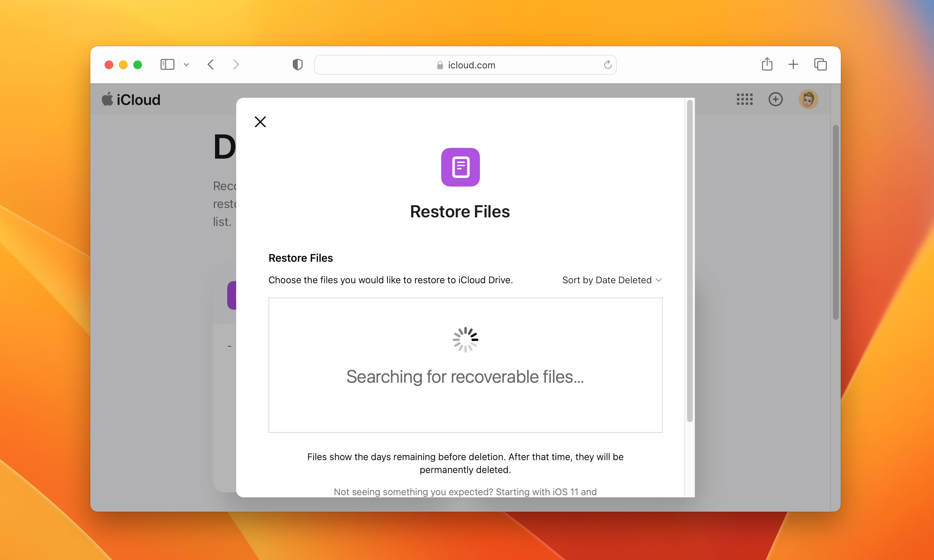
Task: Click the Apple iCloud logo
Action: click(x=131, y=99)
